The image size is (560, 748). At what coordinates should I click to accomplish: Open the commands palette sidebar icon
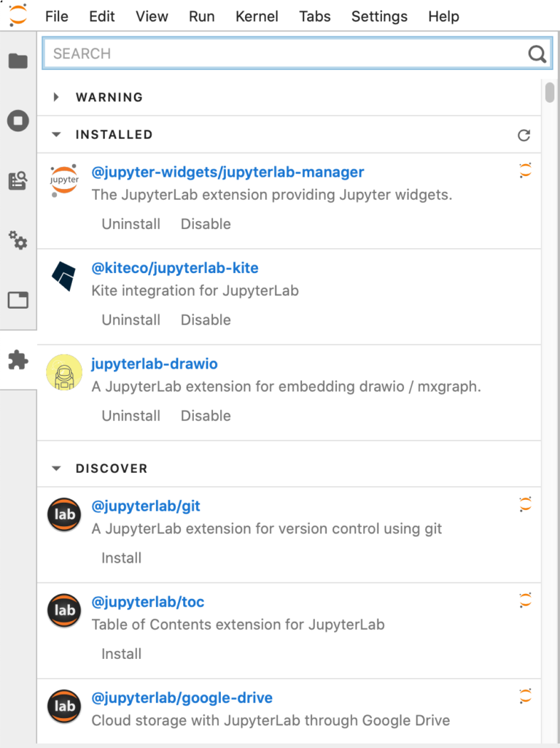pyautogui.click(x=18, y=181)
